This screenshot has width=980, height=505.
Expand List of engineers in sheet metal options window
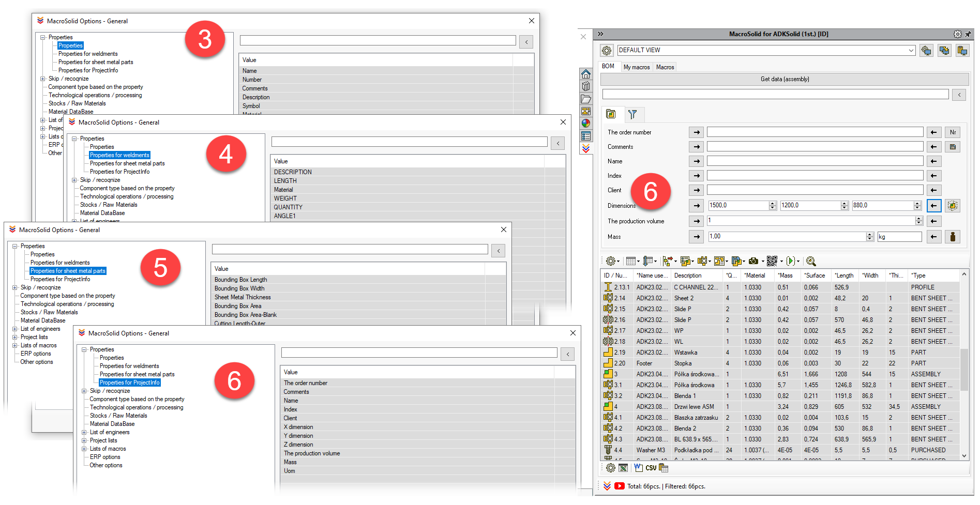(x=15, y=329)
